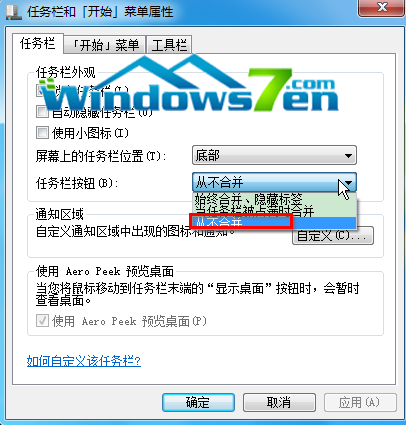The image size is (406, 425).
Task: Check the 使用小图标 option
Action: click(x=42, y=133)
